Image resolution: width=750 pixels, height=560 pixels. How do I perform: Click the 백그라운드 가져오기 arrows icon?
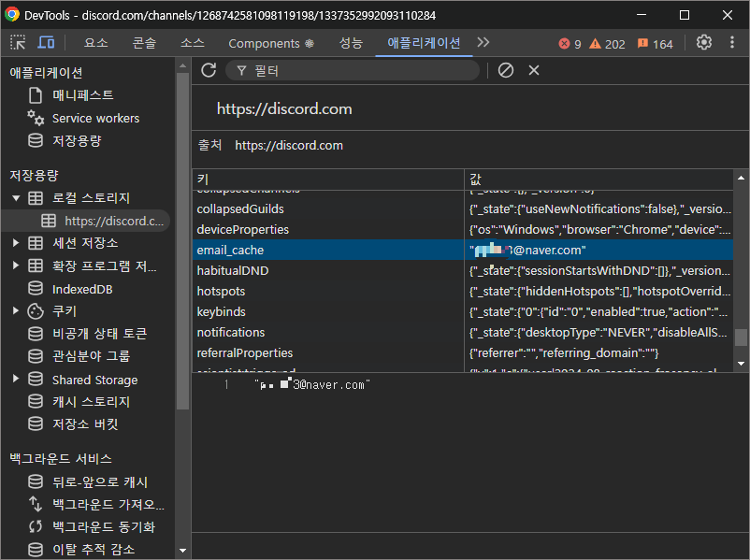click(36, 504)
